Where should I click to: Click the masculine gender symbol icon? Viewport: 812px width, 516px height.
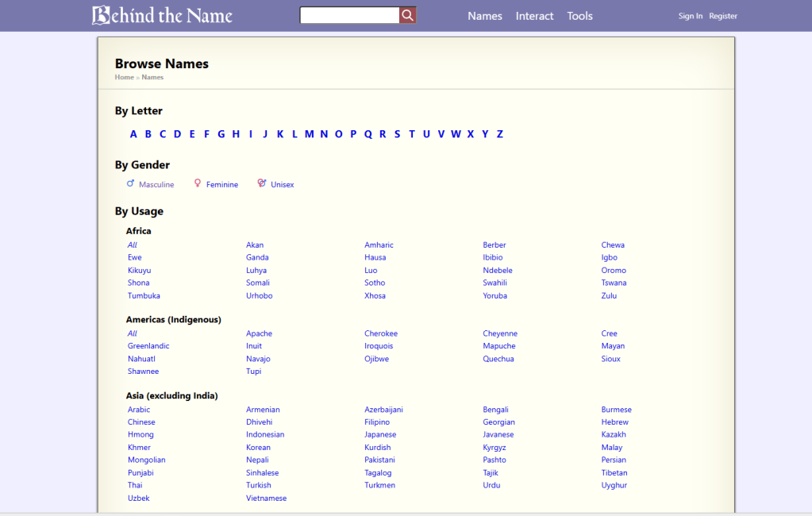[x=131, y=183]
